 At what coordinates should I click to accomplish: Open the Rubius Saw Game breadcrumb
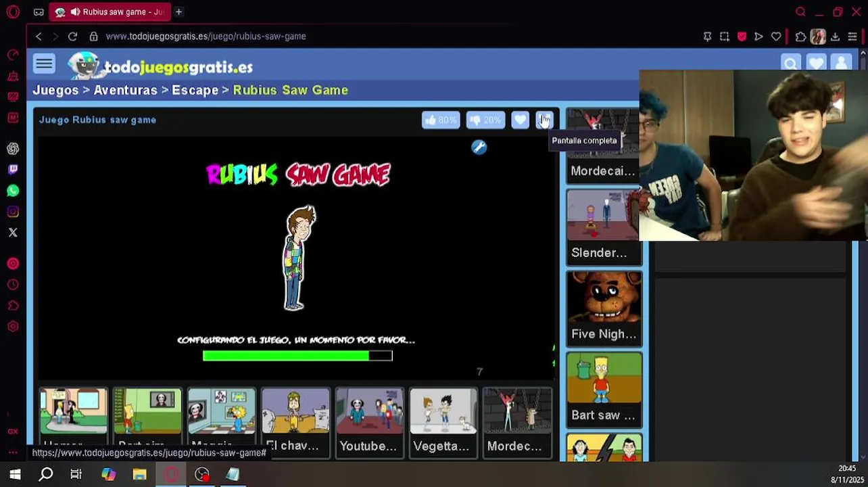pos(291,90)
